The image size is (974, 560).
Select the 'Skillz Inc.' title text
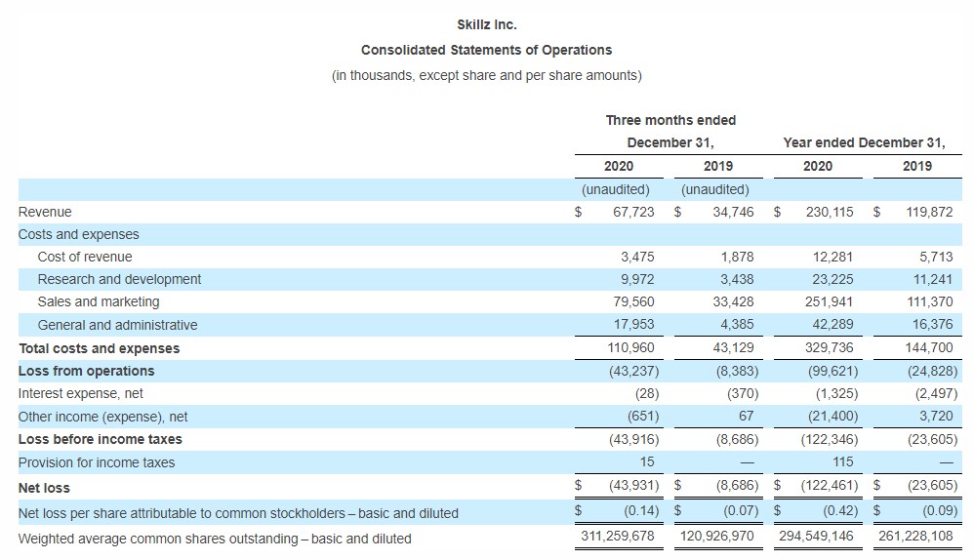[486, 24]
